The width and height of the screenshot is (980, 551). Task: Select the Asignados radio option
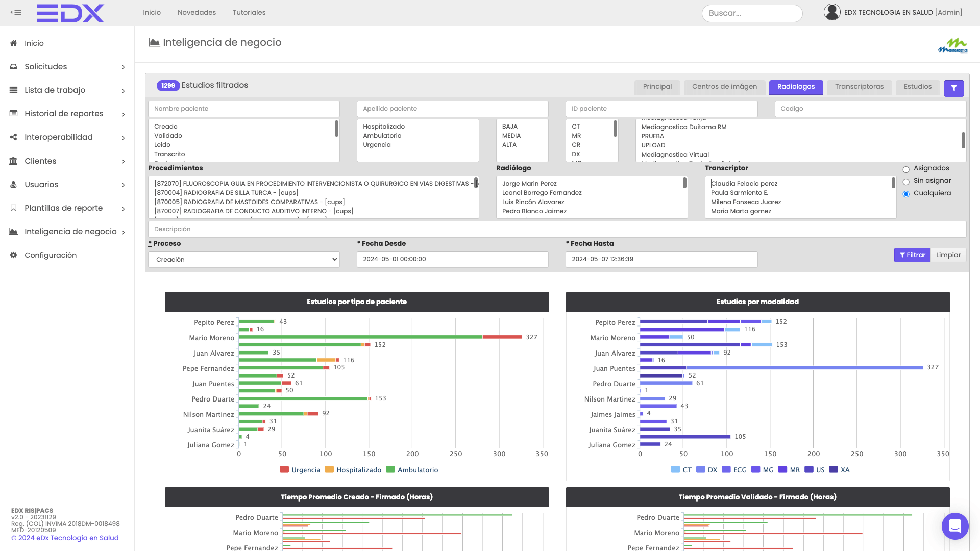[x=906, y=169]
